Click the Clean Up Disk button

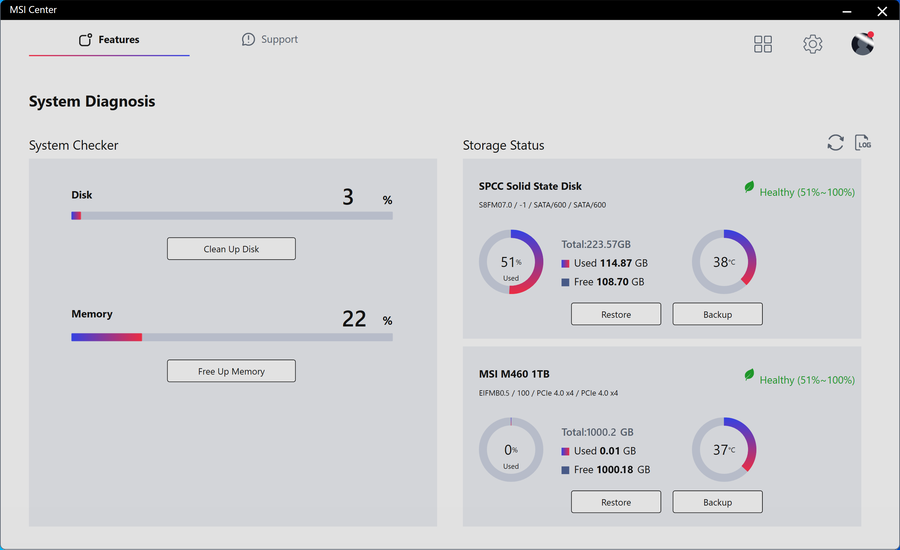[x=231, y=249]
